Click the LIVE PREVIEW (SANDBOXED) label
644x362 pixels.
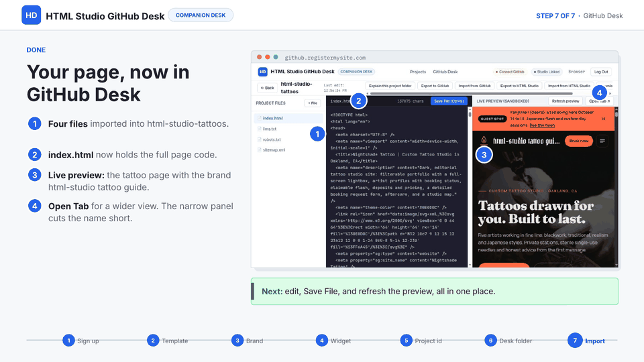tap(502, 101)
